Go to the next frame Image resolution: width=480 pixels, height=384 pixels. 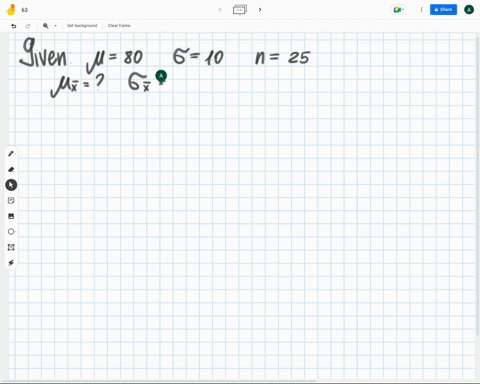(260, 10)
